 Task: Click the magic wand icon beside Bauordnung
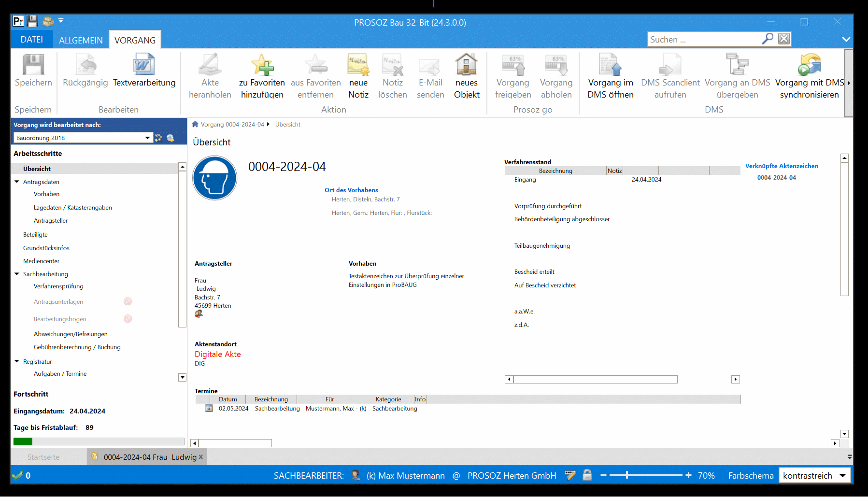[158, 138]
